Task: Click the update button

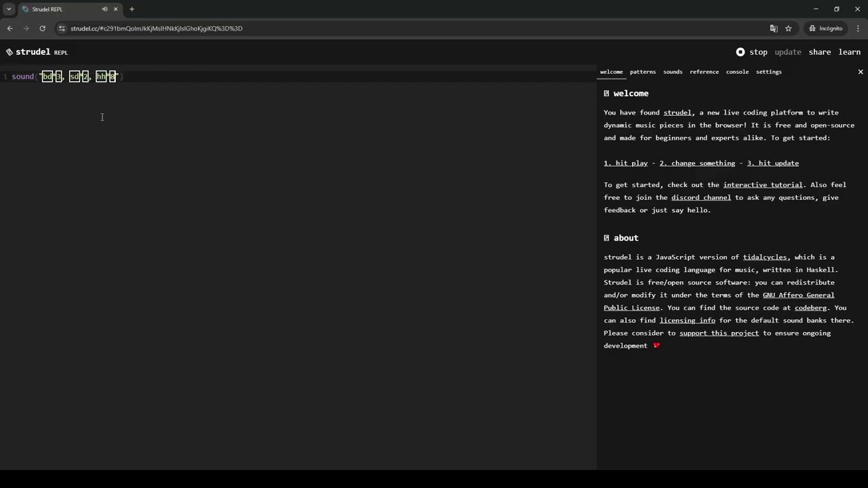Action: click(788, 52)
